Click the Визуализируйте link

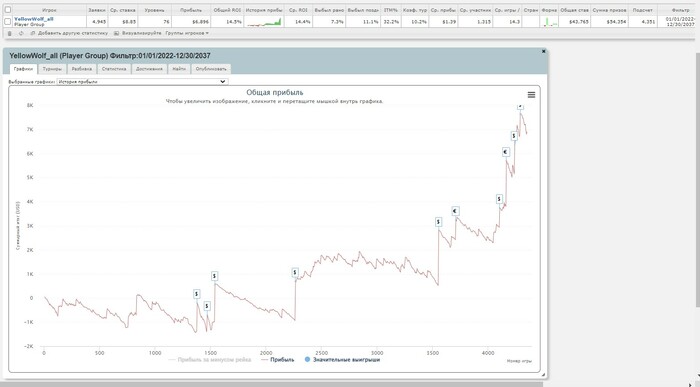[142, 33]
